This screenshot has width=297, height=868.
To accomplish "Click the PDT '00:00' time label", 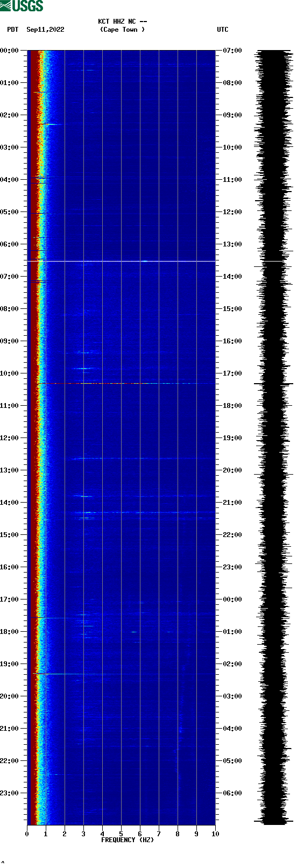I will click(x=10, y=51).
